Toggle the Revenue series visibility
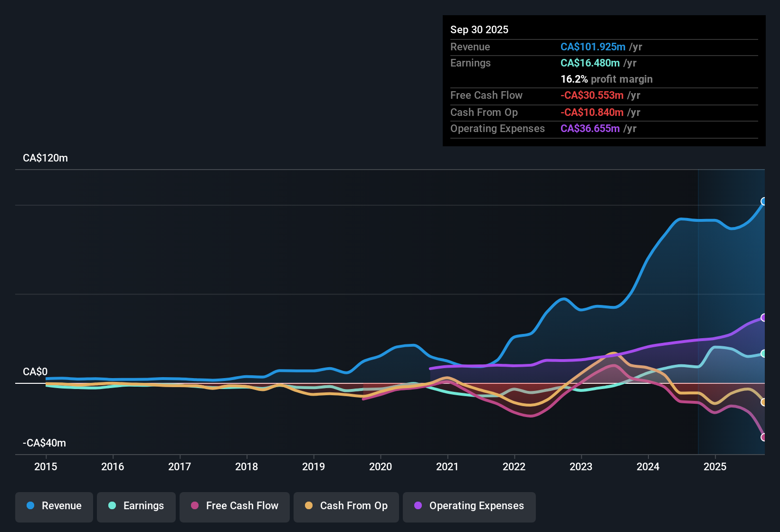Viewport: 780px width, 532px height. [x=54, y=506]
